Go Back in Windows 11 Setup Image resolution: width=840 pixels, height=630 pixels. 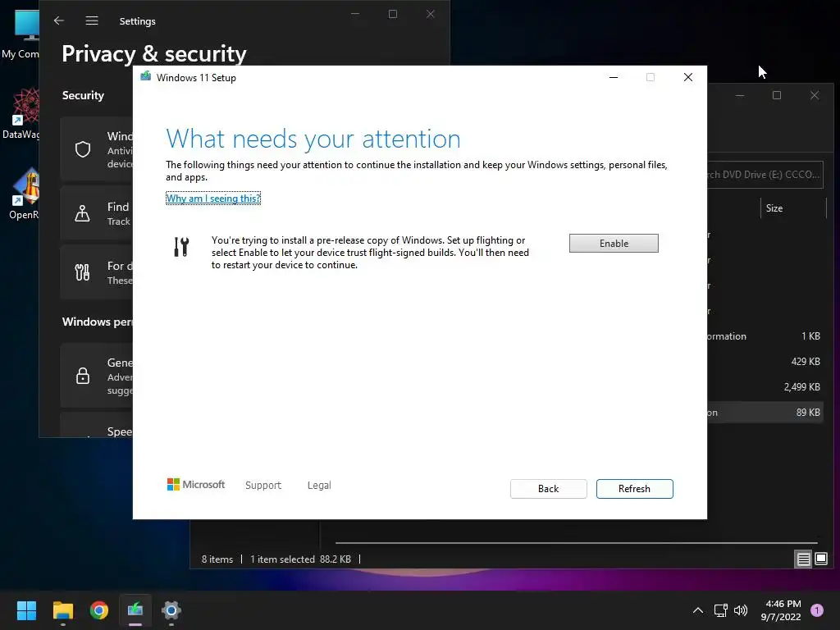548,489
